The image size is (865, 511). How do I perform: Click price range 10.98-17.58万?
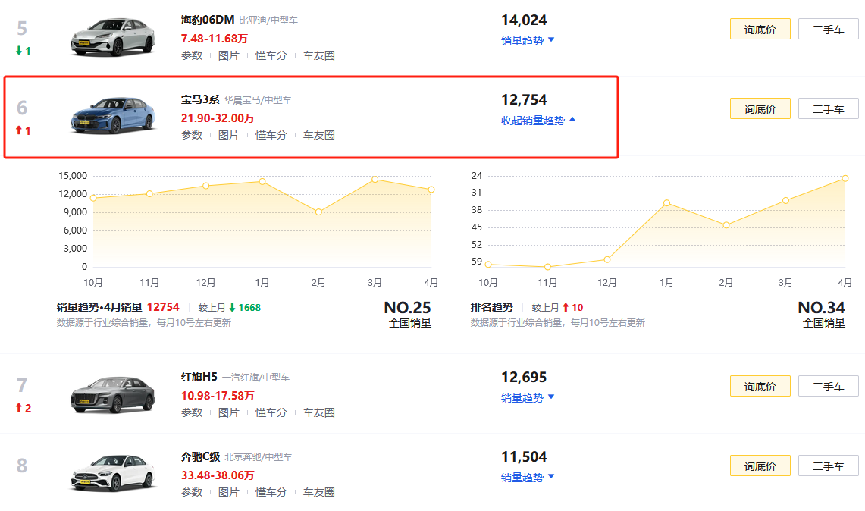click(x=217, y=396)
